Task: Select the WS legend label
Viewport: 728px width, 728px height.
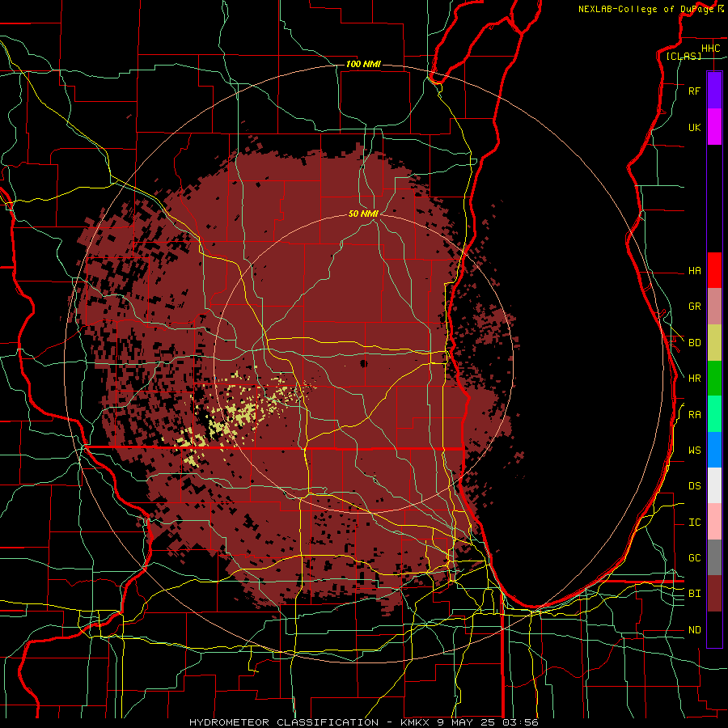Action: (x=694, y=451)
